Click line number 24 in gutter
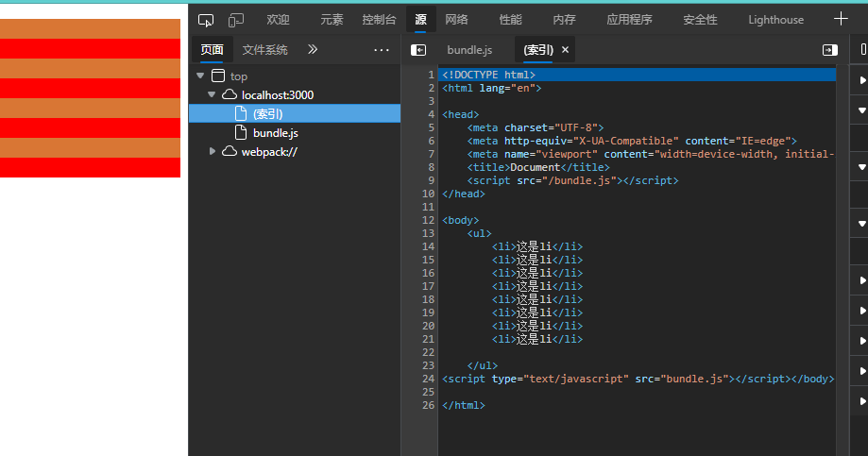The image size is (868, 456). click(x=429, y=380)
